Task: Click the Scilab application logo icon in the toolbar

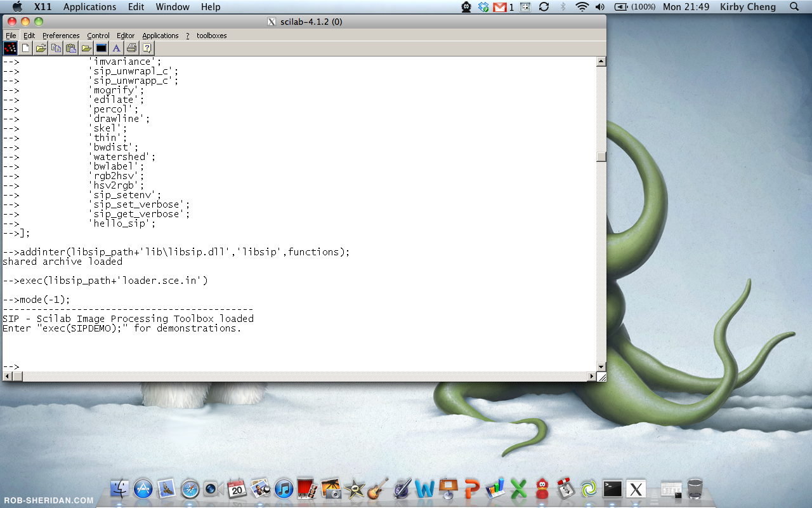Action: pos(10,48)
